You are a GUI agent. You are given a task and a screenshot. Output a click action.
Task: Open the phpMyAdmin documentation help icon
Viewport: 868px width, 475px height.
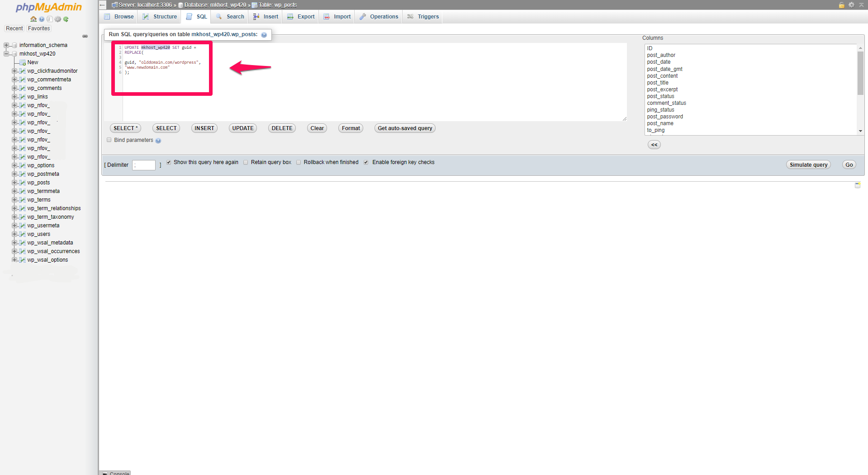click(42, 19)
